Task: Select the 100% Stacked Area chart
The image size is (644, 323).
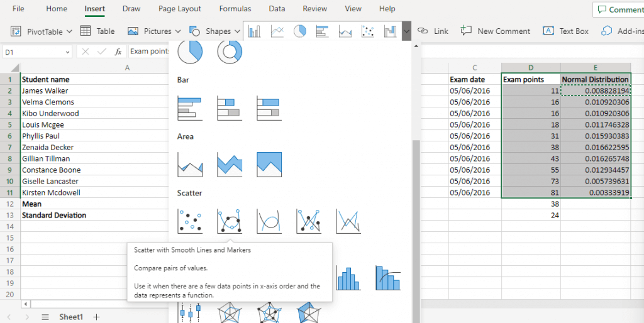Action: pyautogui.click(x=269, y=165)
